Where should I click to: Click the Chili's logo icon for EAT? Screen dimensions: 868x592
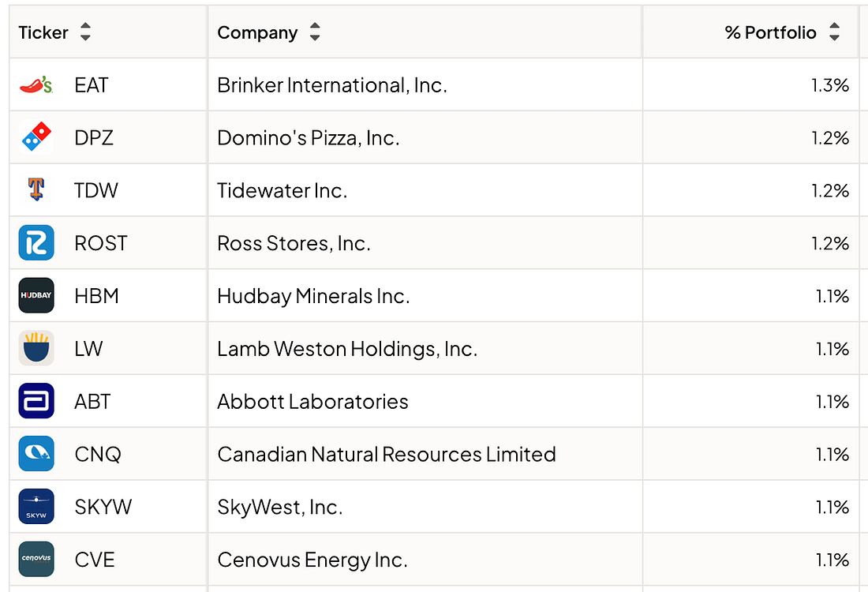[36, 84]
